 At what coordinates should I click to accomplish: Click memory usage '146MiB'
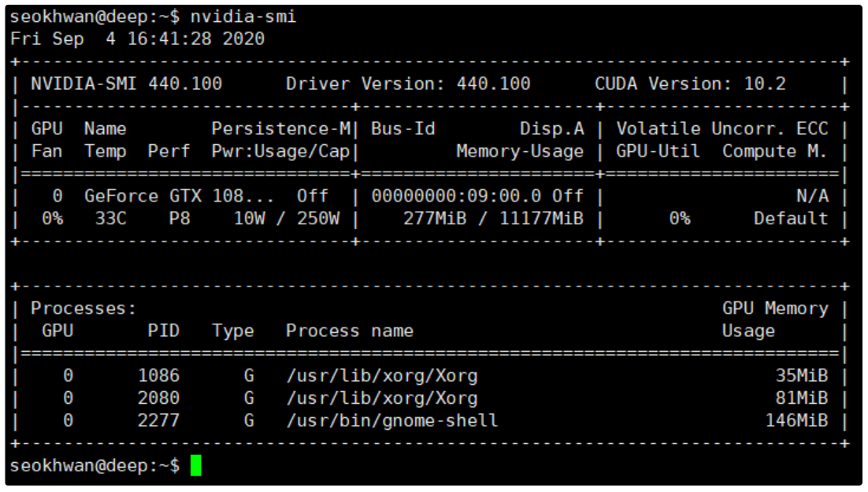point(797,420)
